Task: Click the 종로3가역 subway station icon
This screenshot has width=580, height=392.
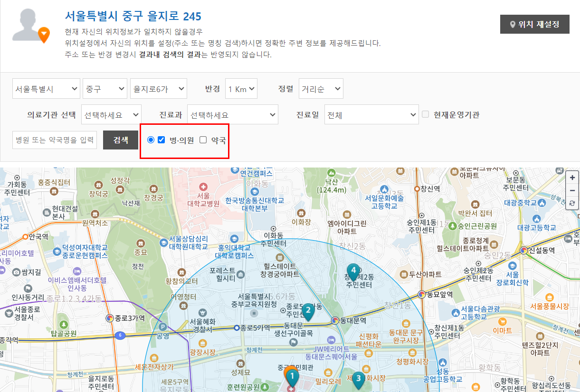Action: click(110, 318)
